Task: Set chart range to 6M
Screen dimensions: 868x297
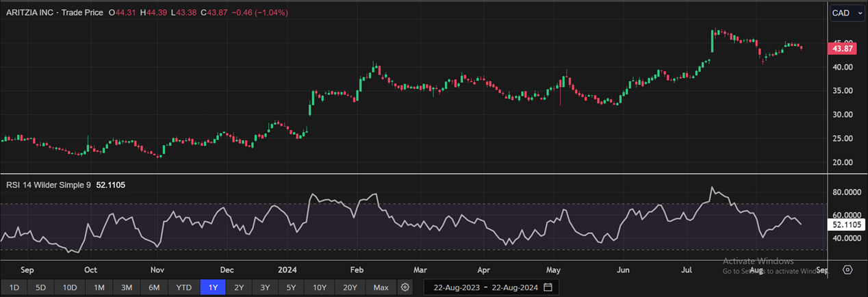Action: coord(154,287)
